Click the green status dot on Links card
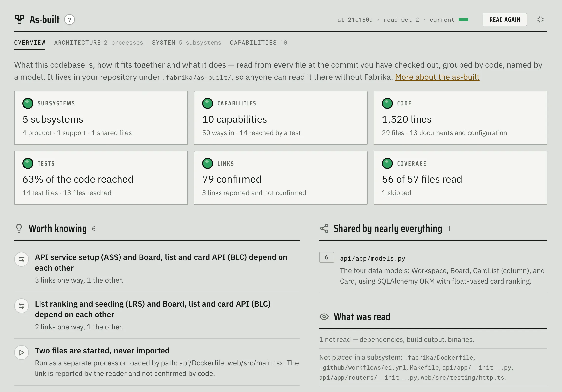This screenshot has width=562, height=392. (x=207, y=163)
